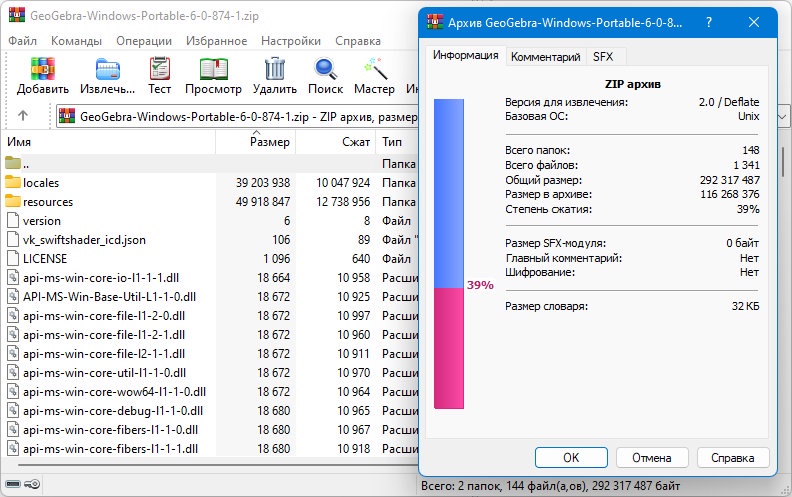Click the size value 39 203 938

coord(263,182)
